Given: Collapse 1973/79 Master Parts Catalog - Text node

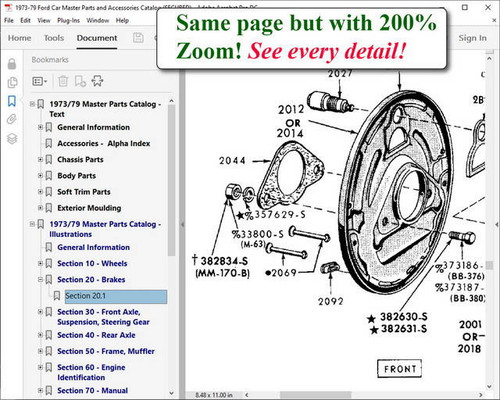Looking at the screenshot, I should [x=32, y=104].
